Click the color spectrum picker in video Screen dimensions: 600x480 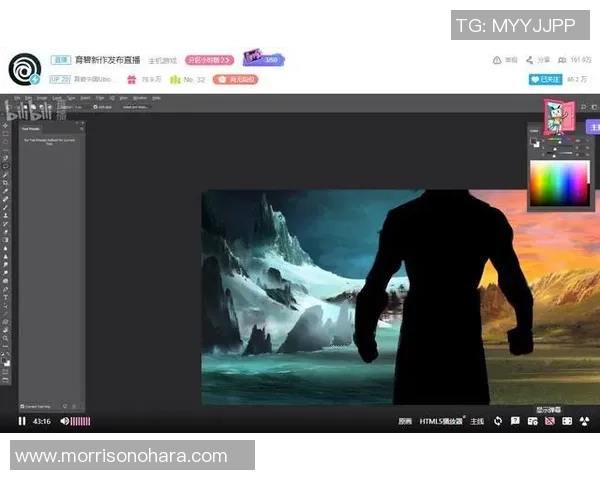pos(559,183)
